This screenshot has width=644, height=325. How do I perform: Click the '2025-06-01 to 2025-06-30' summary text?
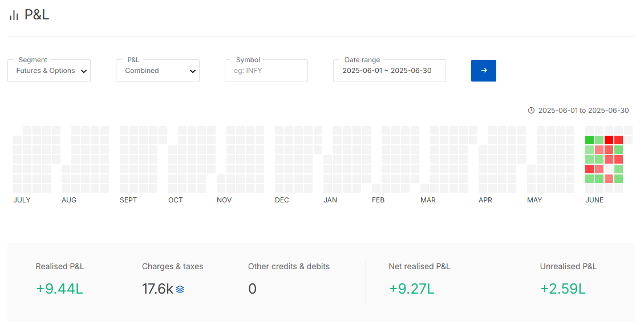(x=583, y=111)
